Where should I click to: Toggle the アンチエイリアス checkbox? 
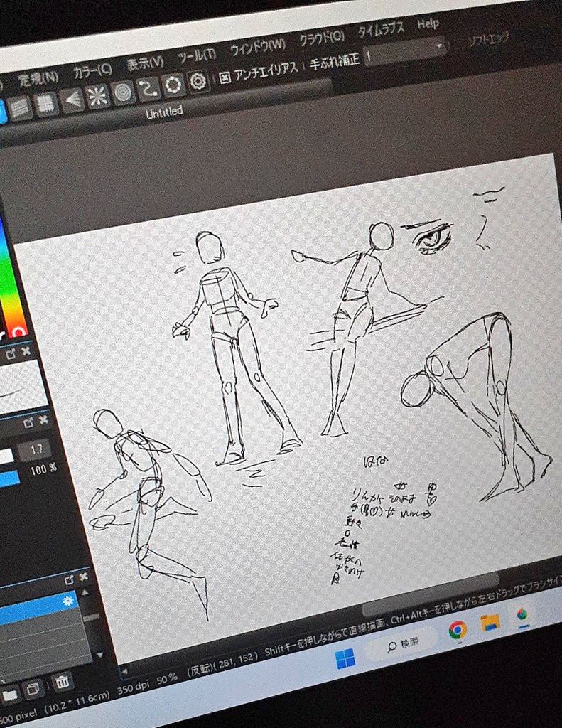point(225,77)
